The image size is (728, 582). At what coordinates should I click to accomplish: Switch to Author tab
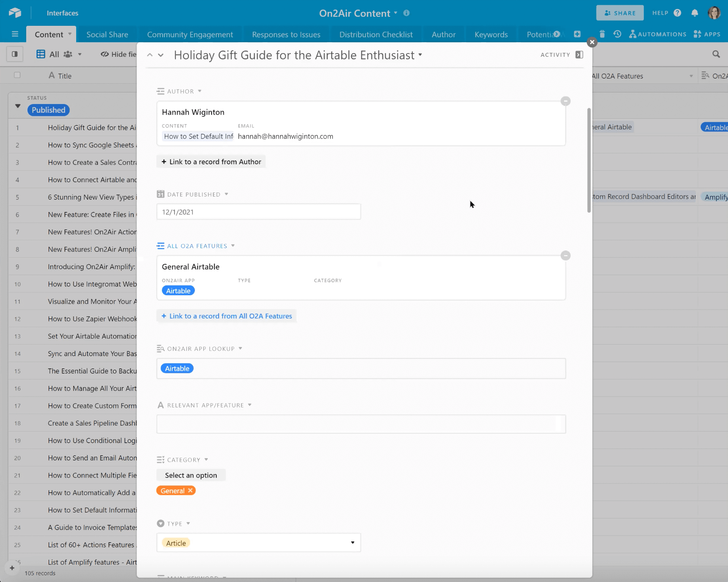click(443, 35)
